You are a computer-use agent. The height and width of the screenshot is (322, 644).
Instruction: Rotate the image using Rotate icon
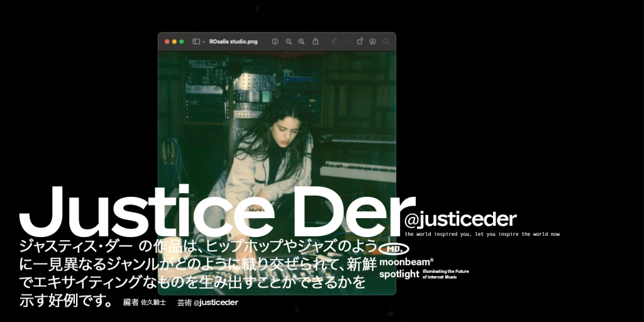[x=360, y=42]
